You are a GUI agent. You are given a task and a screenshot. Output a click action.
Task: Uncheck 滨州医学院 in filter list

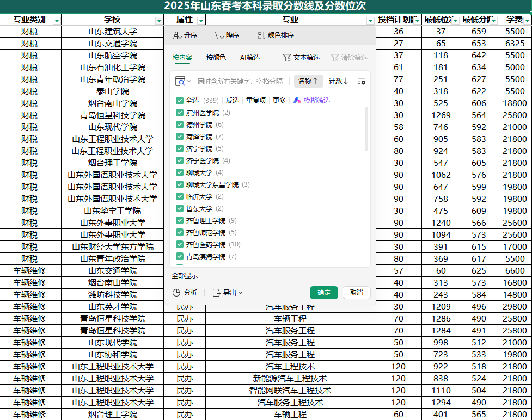click(x=180, y=113)
